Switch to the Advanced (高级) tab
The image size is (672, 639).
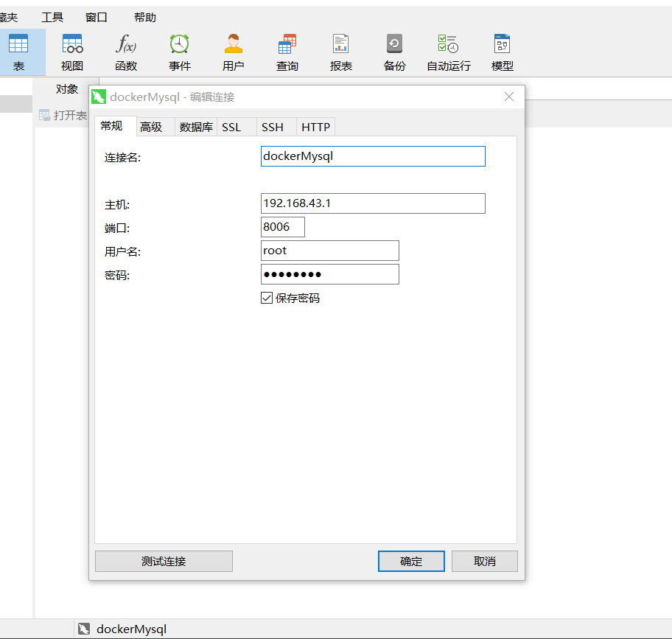[x=151, y=127]
